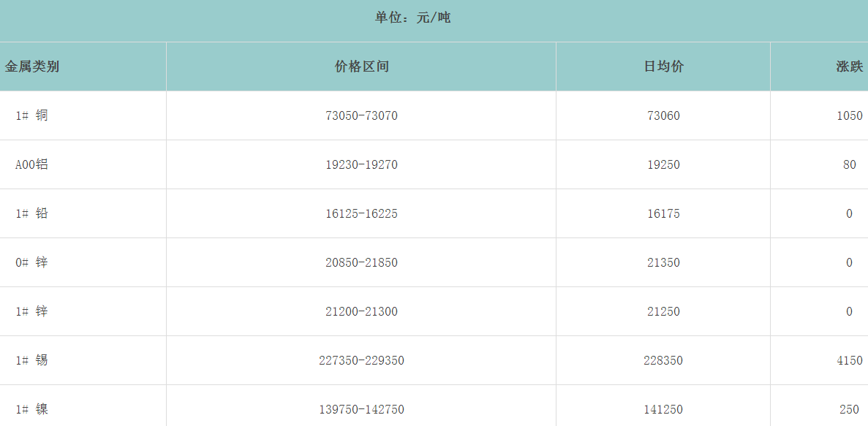Image resolution: width=868 pixels, height=426 pixels.
Task: Select the 1# 铜 metal name cell
Action: 31,115
